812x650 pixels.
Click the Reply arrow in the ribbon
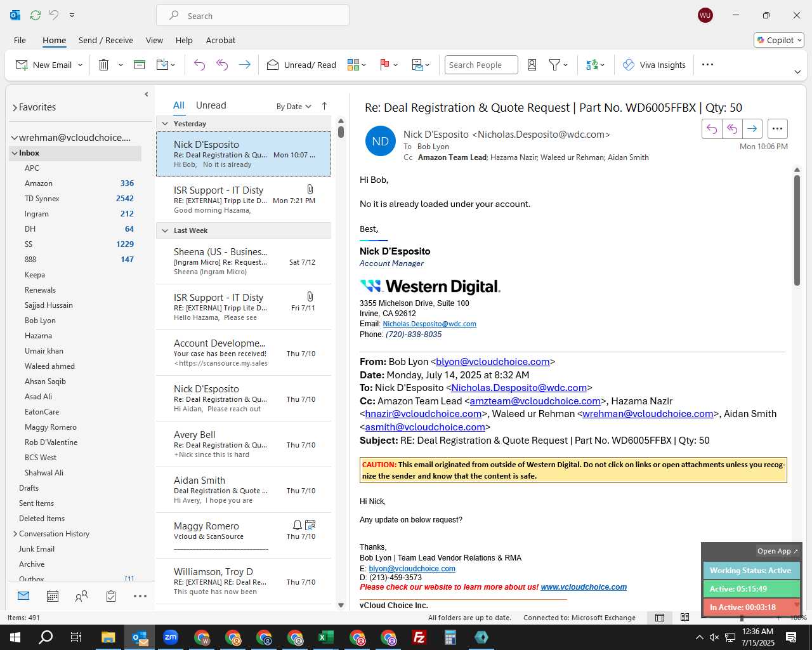click(199, 65)
